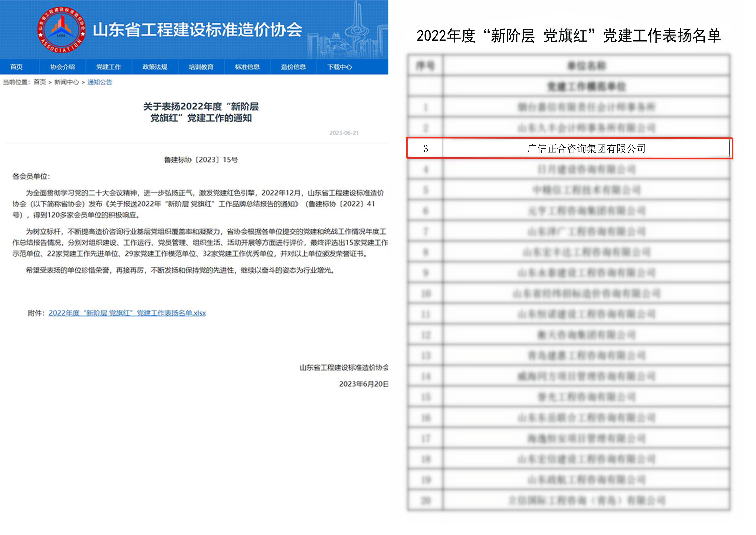
Task: Click the document number 鲁建标协〔2023〕15号
Action: [201, 160]
